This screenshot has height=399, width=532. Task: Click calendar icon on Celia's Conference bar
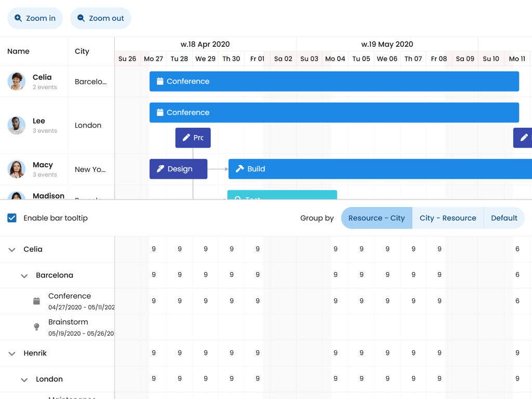[x=160, y=82]
